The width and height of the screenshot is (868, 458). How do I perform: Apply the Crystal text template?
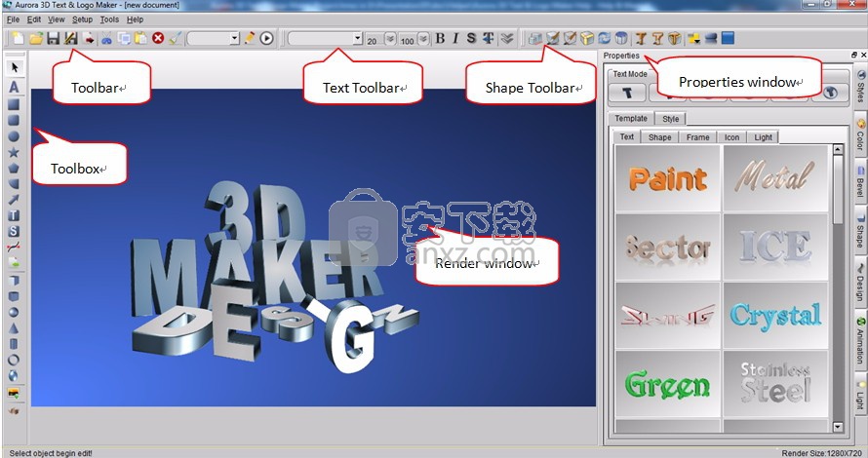pyautogui.click(x=775, y=316)
